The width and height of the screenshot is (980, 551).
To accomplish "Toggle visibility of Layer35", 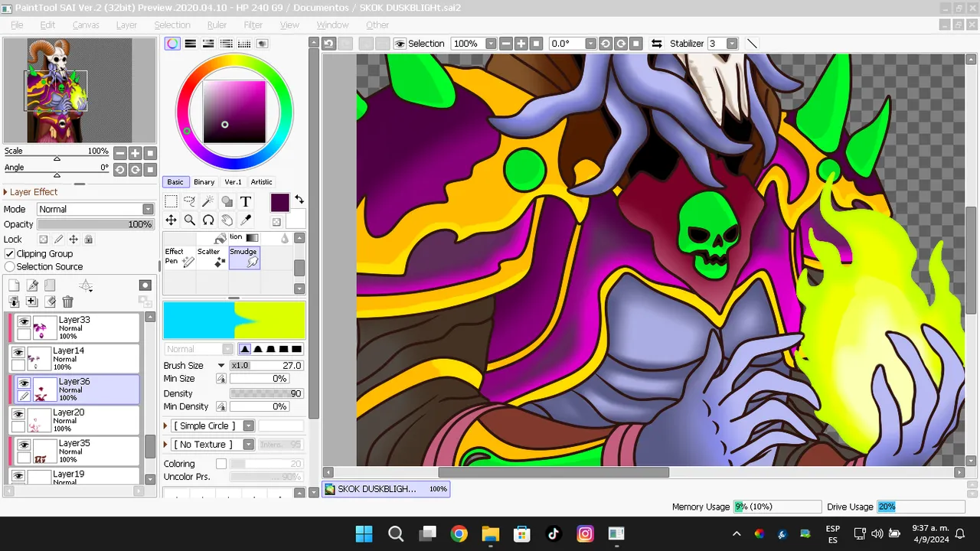I will (x=24, y=445).
